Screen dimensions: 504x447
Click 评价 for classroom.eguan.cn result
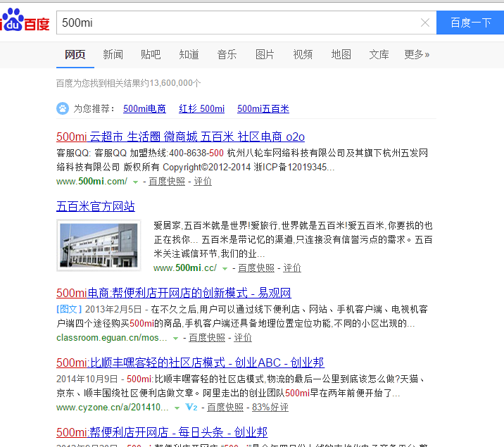tap(243, 337)
